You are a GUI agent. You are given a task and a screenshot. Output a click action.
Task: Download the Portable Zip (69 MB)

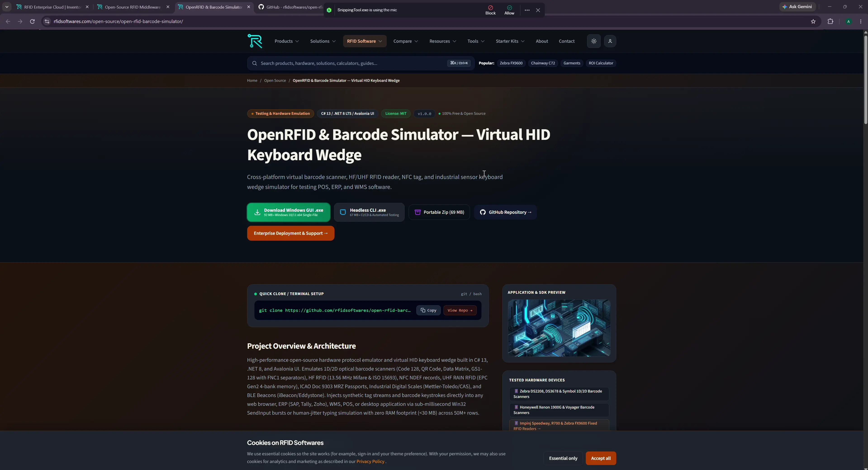439,212
